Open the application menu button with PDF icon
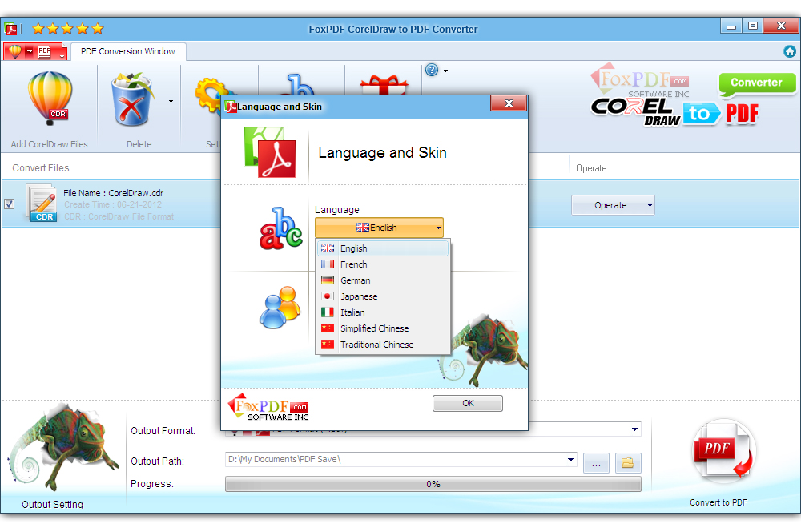The width and height of the screenshot is (801, 532). tap(36, 51)
